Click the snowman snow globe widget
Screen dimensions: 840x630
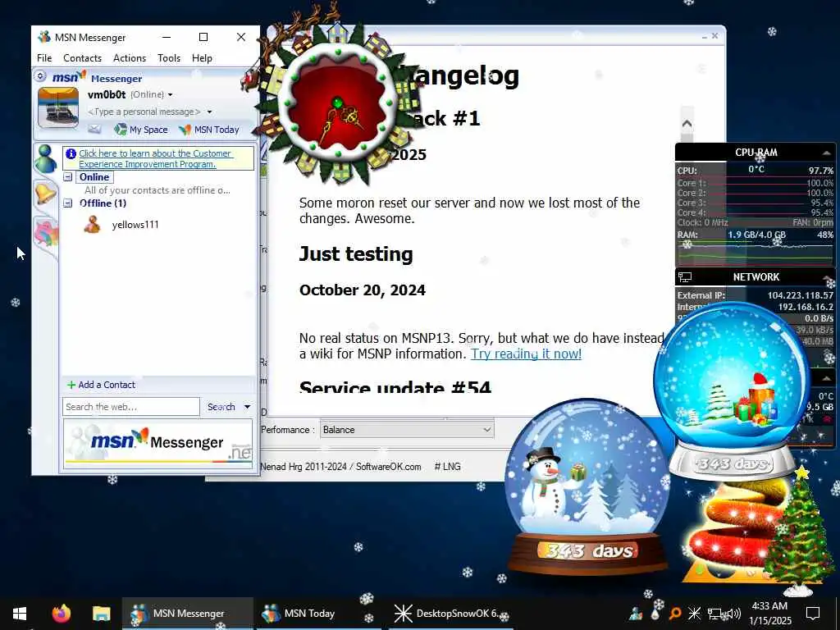tap(587, 487)
